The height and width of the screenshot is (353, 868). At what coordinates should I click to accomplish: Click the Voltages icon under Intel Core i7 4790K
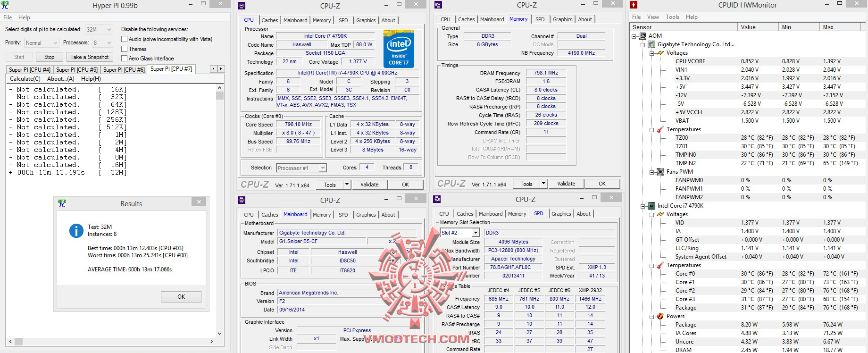point(660,214)
